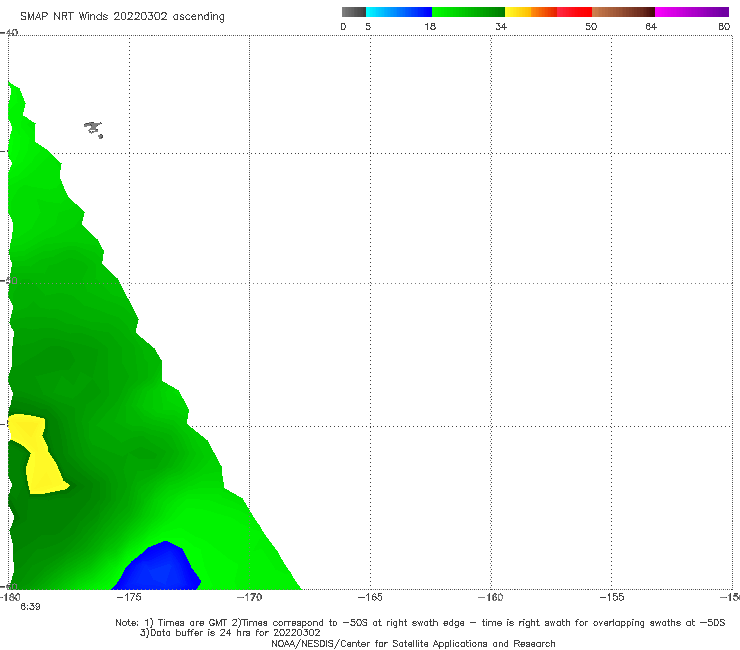Image resolution: width=740 pixels, height=650 pixels.
Task: Click the yellow-red 34-50 segment of the color bar
Action: [548, 12]
